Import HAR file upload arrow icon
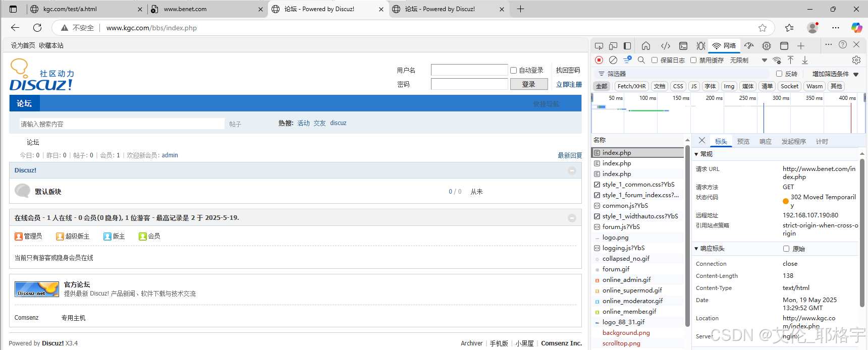 [x=791, y=60]
